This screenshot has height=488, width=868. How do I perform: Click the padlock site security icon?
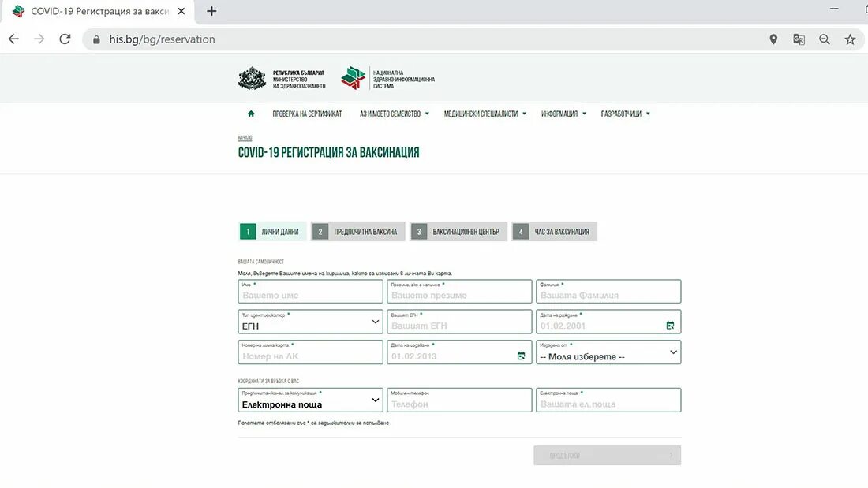pyautogui.click(x=96, y=40)
